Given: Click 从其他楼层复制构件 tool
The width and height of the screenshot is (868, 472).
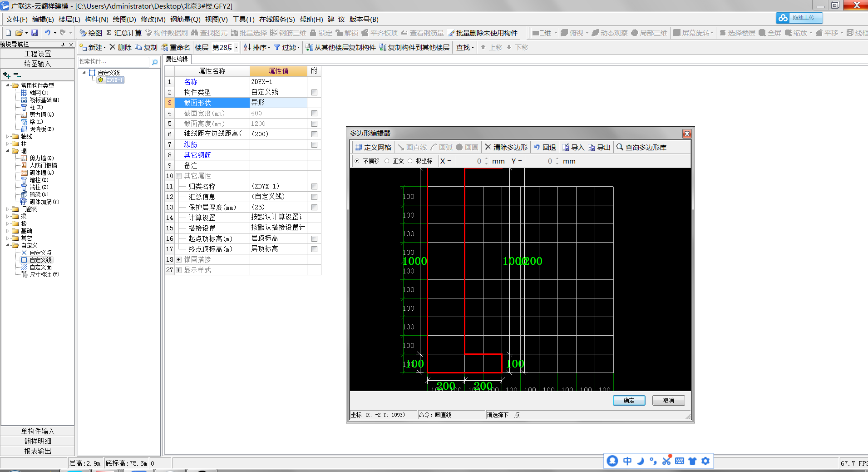Looking at the screenshot, I should click(x=341, y=47).
